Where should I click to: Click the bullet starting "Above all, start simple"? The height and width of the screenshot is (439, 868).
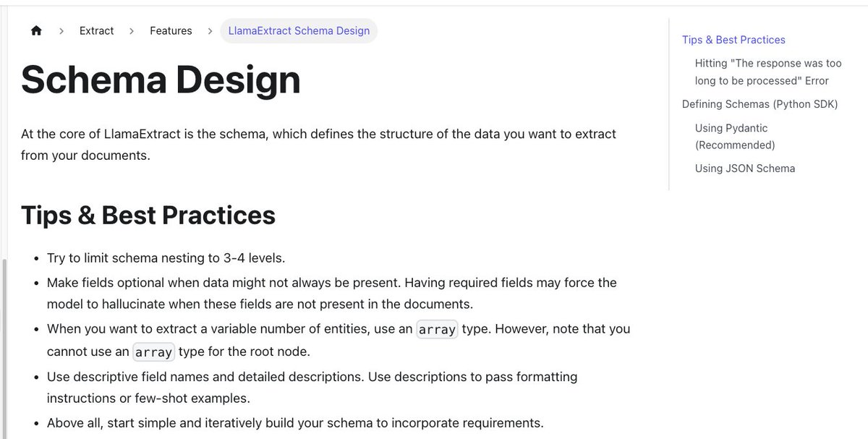coord(295,423)
